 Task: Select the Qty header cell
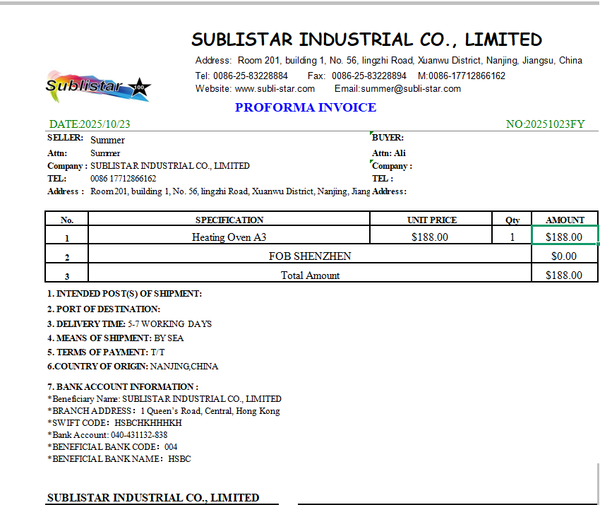pos(512,219)
